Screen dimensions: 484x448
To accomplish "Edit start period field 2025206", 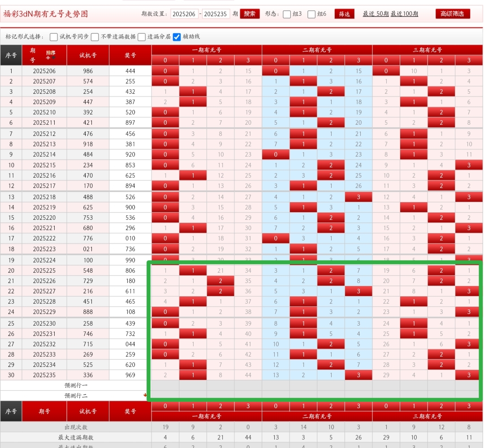I will (x=184, y=14).
